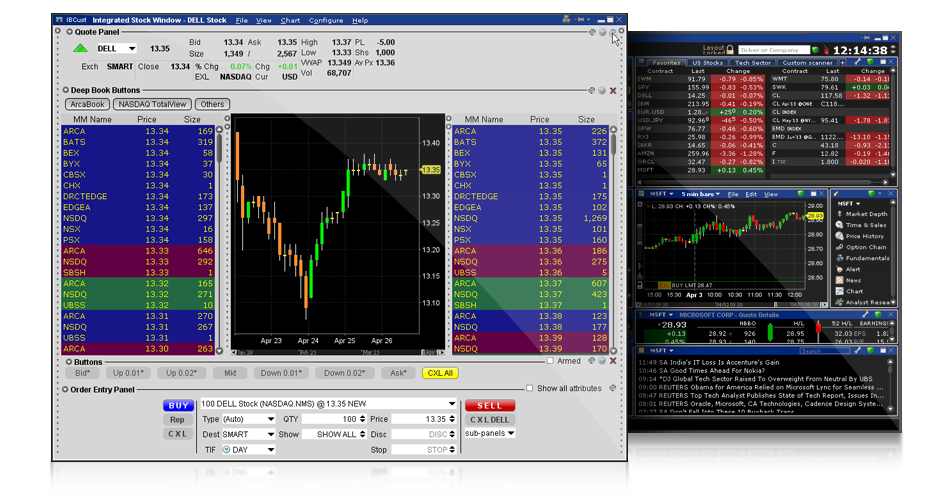Click the yellow CXL All button
948x500 pixels.
439,373
